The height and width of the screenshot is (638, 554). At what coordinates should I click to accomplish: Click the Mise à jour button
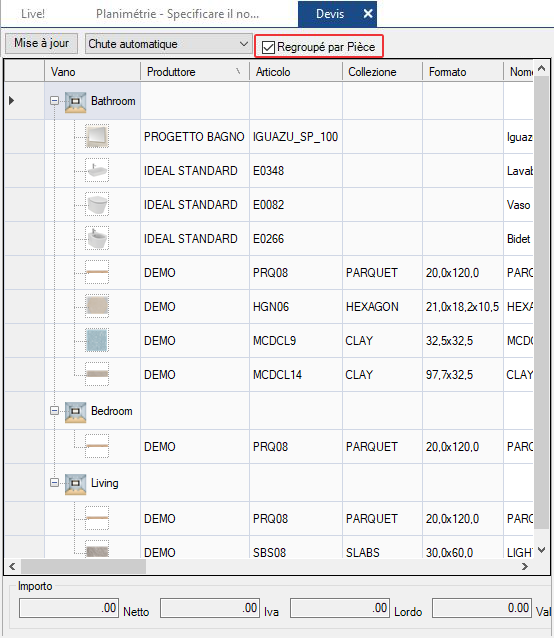(41, 43)
